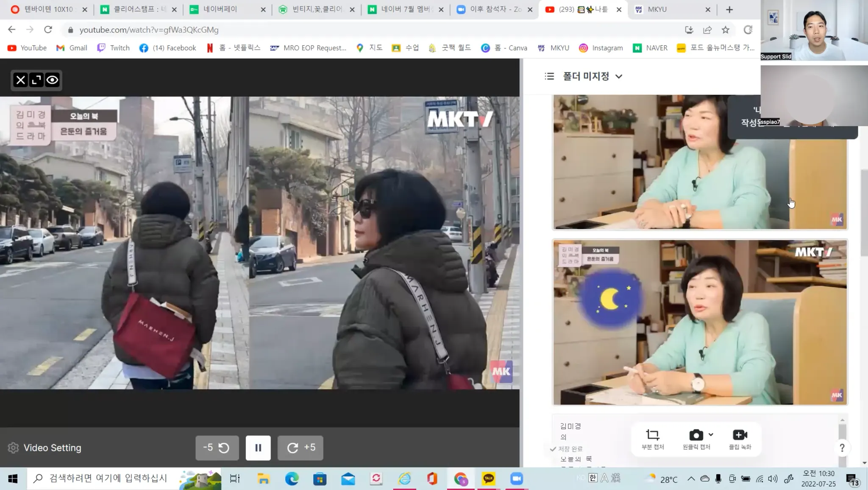Click the expand video size icon
The height and width of the screenshot is (490, 868).
tap(36, 80)
